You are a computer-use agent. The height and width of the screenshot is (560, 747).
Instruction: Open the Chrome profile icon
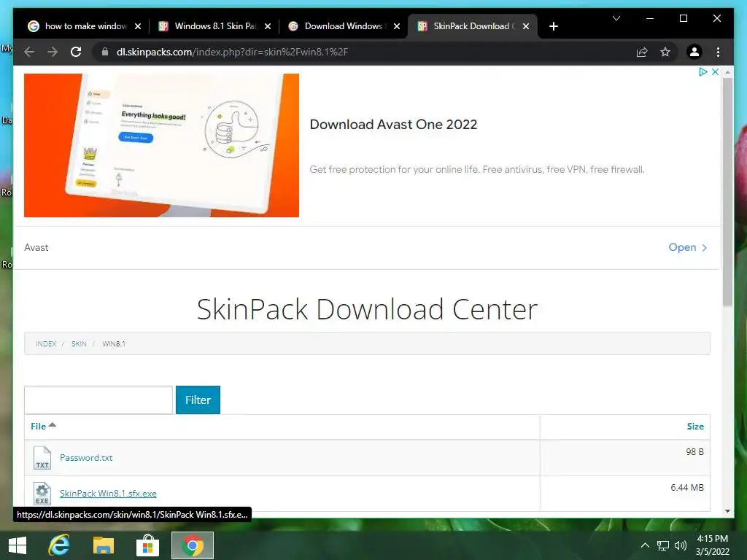[694, 52]
